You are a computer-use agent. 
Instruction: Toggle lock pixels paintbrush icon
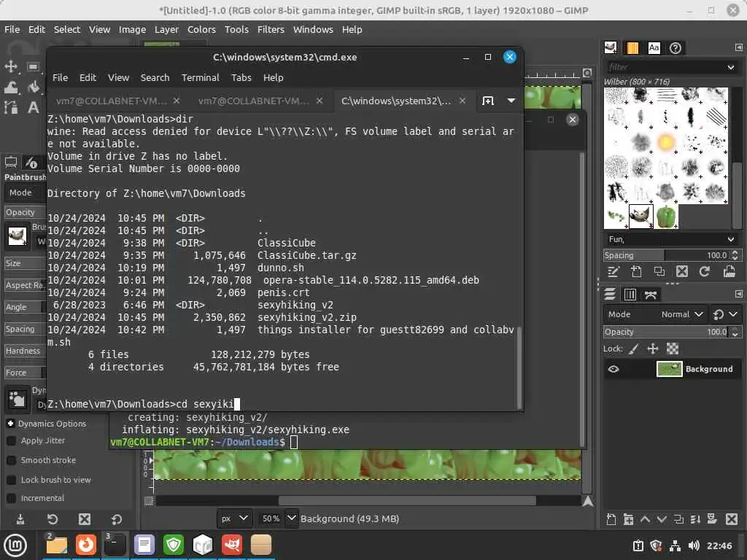click(x=634, y=349)
